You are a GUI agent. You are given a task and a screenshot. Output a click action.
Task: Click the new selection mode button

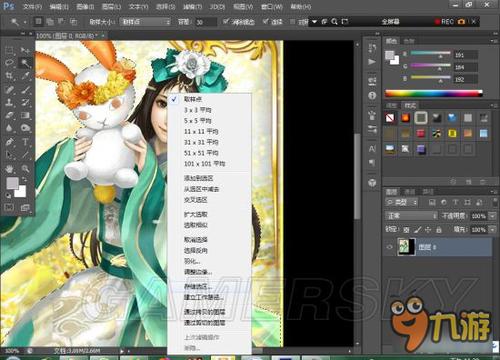tap(39, 22)
